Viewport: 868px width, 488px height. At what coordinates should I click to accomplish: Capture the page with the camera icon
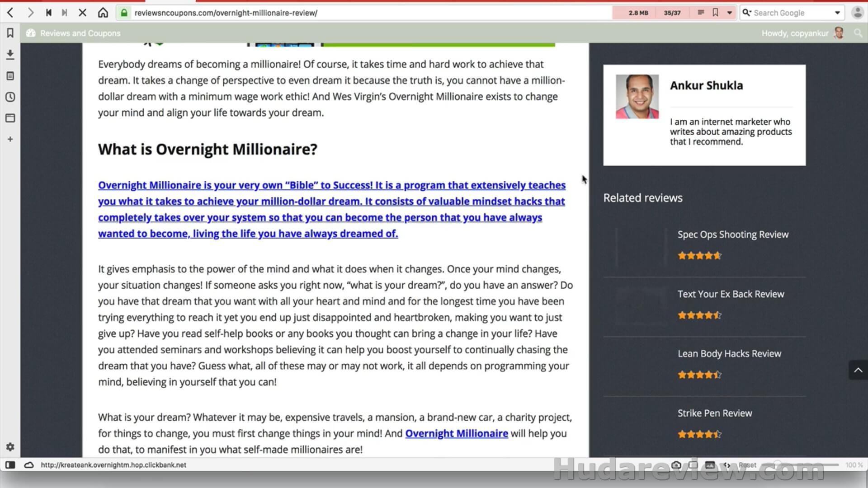676,465
